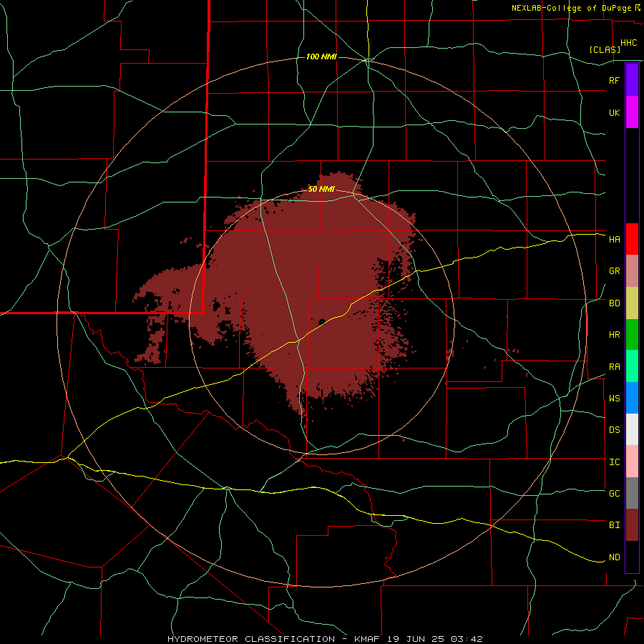Click the UK magenta legend swatch
The image size is (644, 644).
pos(632,112)
